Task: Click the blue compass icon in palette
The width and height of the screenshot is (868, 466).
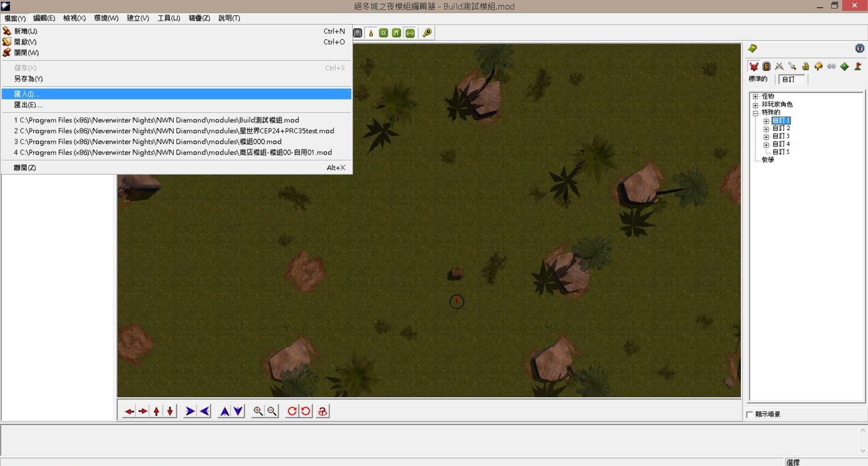Action: coord(859,48)
